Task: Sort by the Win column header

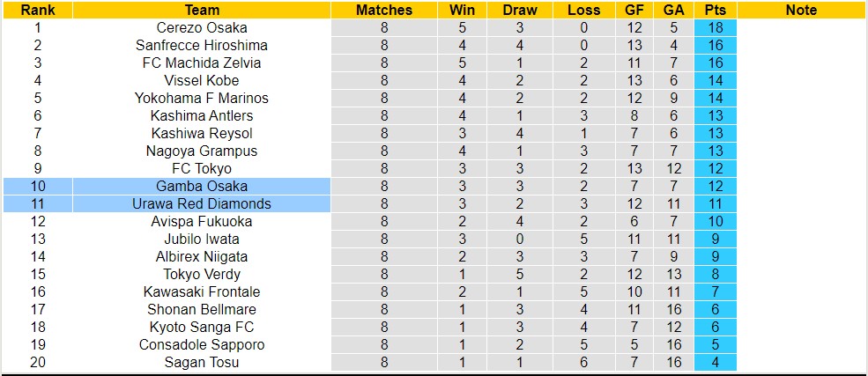Action: click(x=462, y=11)
